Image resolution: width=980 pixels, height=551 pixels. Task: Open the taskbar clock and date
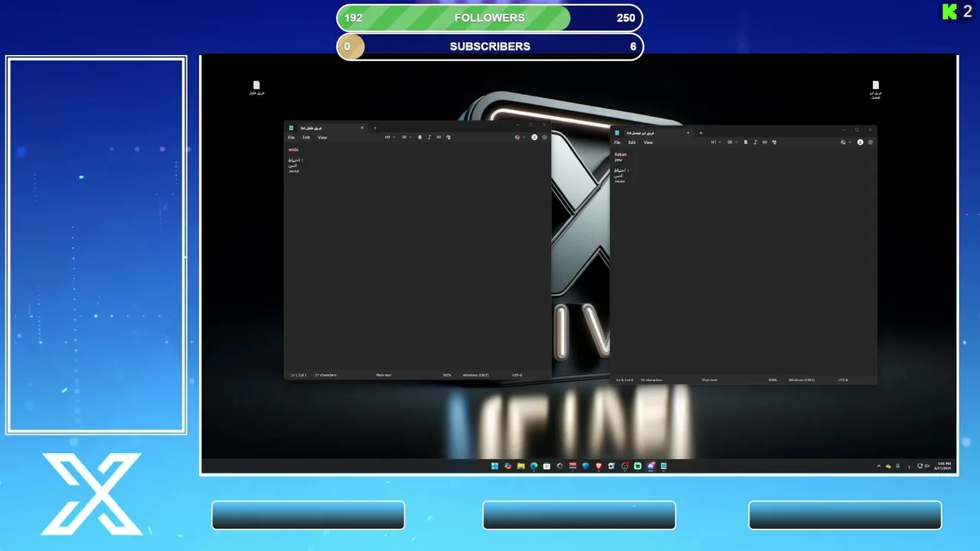coord(942,466)
